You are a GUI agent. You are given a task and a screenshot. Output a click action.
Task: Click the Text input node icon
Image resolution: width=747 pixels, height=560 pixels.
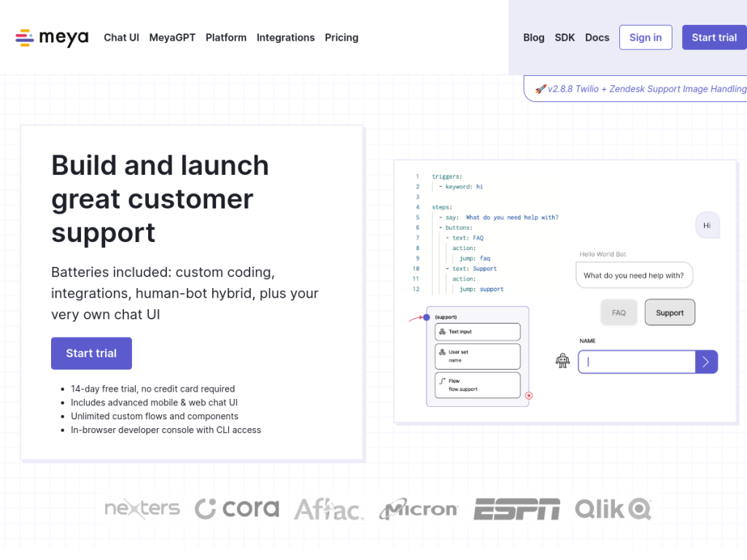tap(442, 332)
